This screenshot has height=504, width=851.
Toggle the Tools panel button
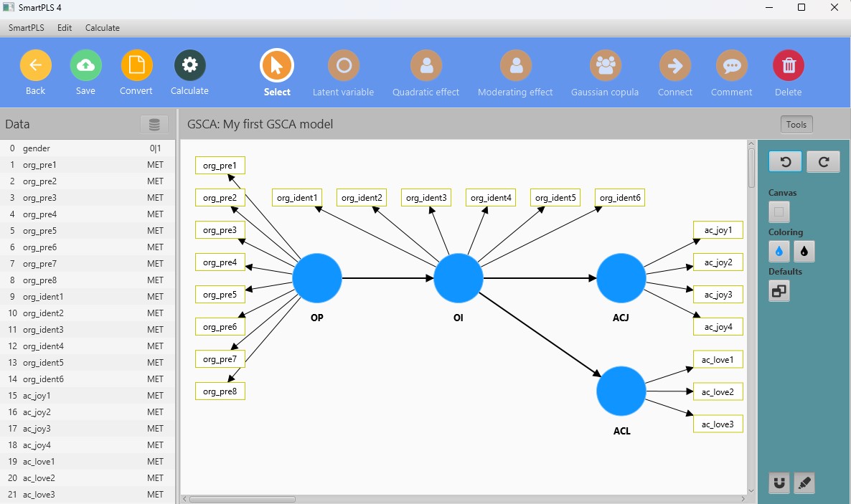click(796, 125)
